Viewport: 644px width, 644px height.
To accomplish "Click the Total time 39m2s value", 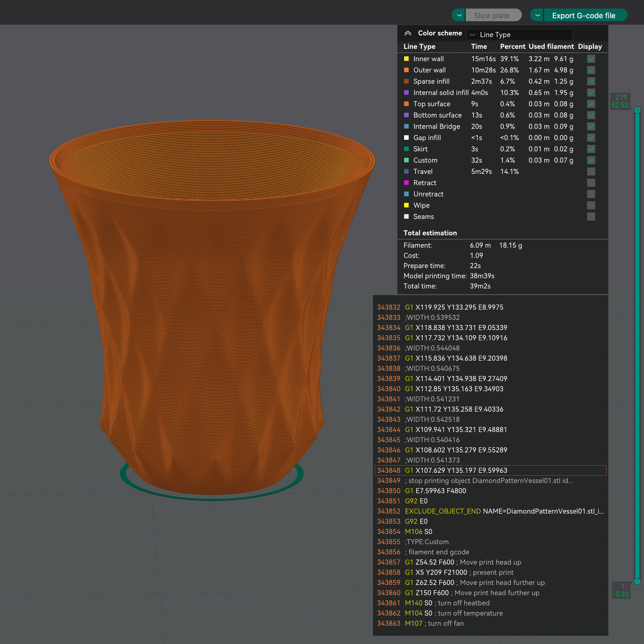I will click(480, 286).
